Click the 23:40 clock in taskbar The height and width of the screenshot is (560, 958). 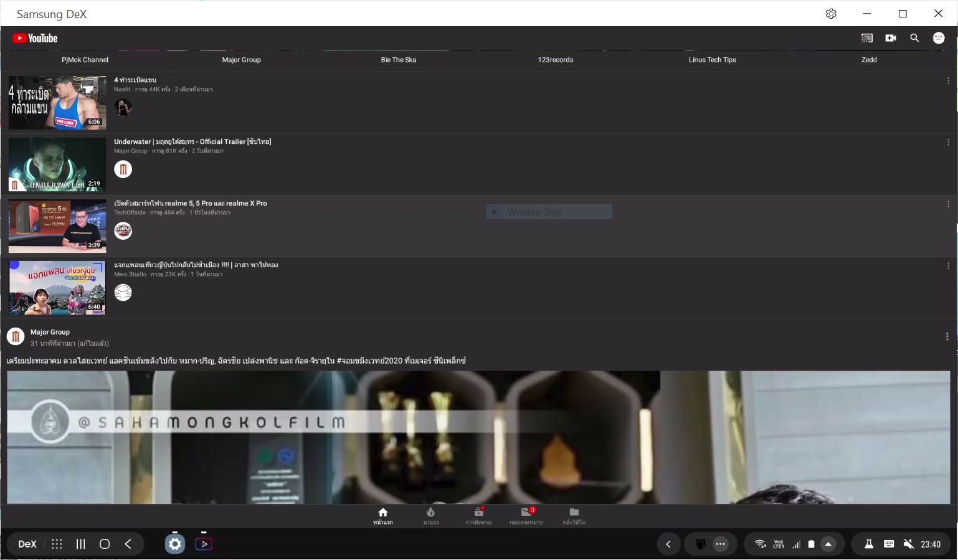point(931,544)
